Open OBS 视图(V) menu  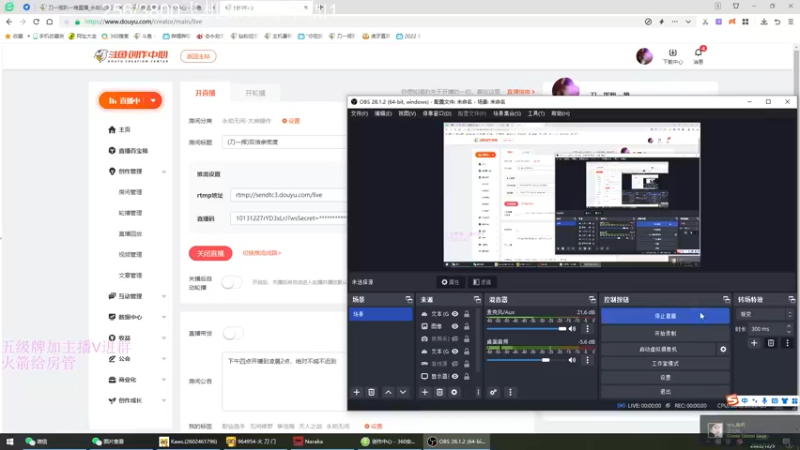[407, 114]
